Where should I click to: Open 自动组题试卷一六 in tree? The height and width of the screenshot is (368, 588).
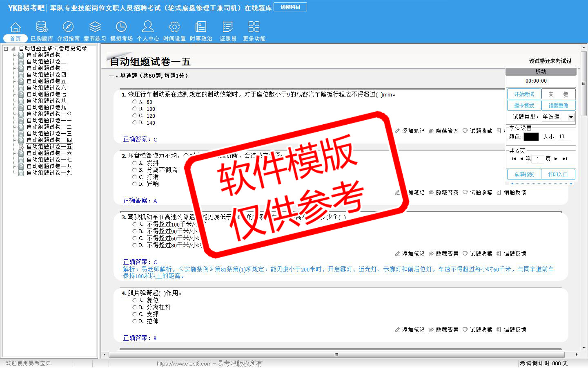49,153
